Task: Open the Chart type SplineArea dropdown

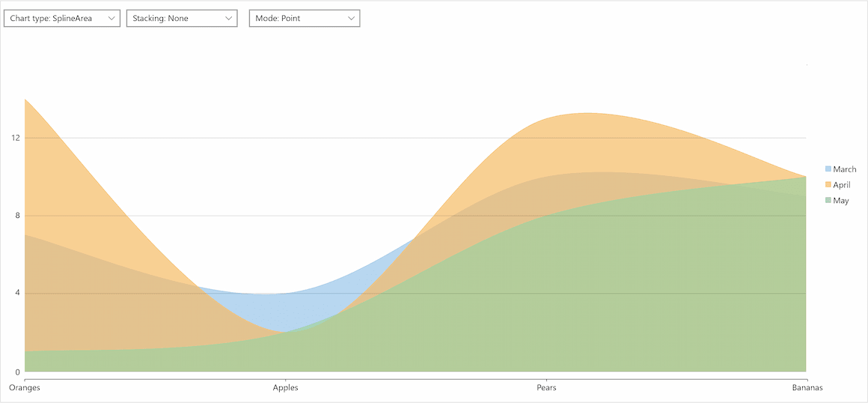Action: point(62,18)
